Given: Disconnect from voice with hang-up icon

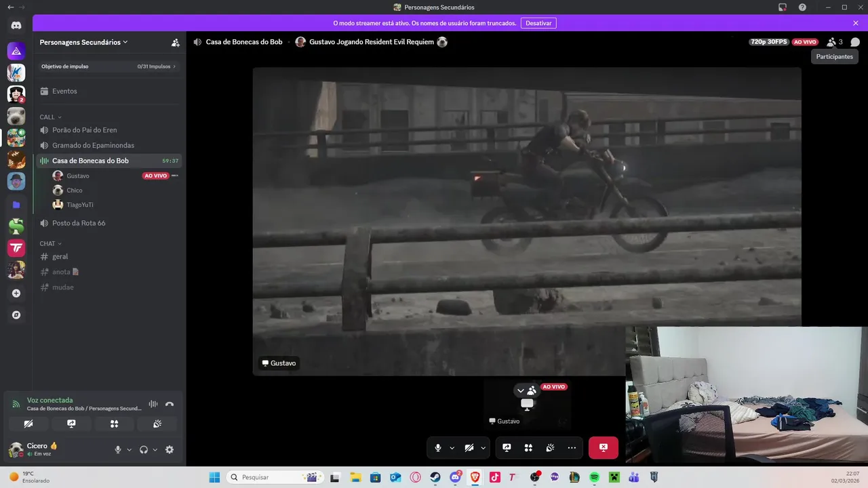Looking at the screenshot, I should (x=170, y=404).
